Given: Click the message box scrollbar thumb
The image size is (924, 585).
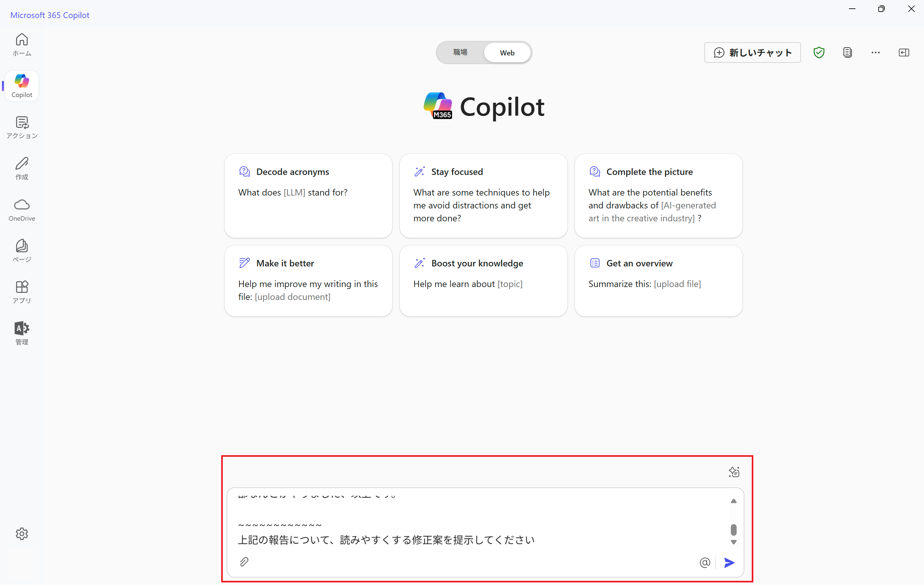Looking at the screenshot, I should pos(734,530).
